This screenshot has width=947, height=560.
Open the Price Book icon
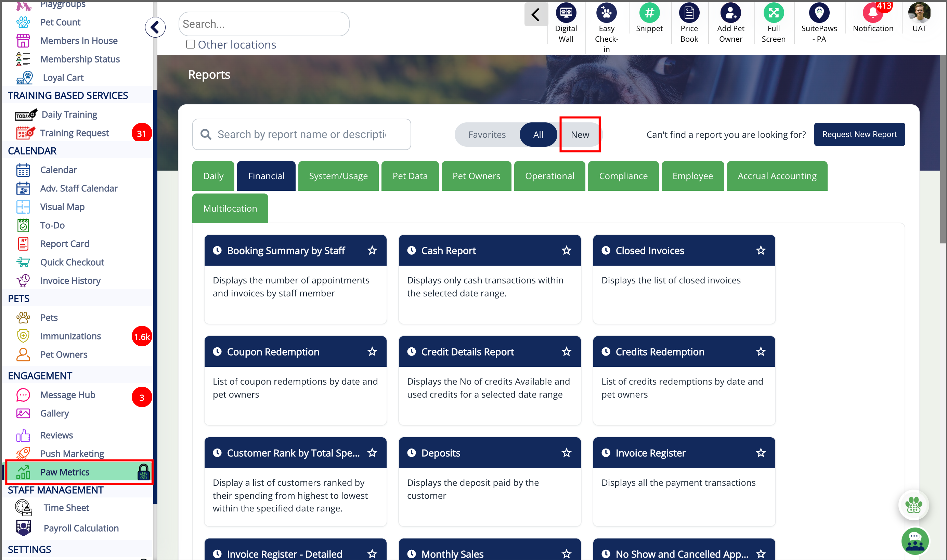[x=689, y=13]
